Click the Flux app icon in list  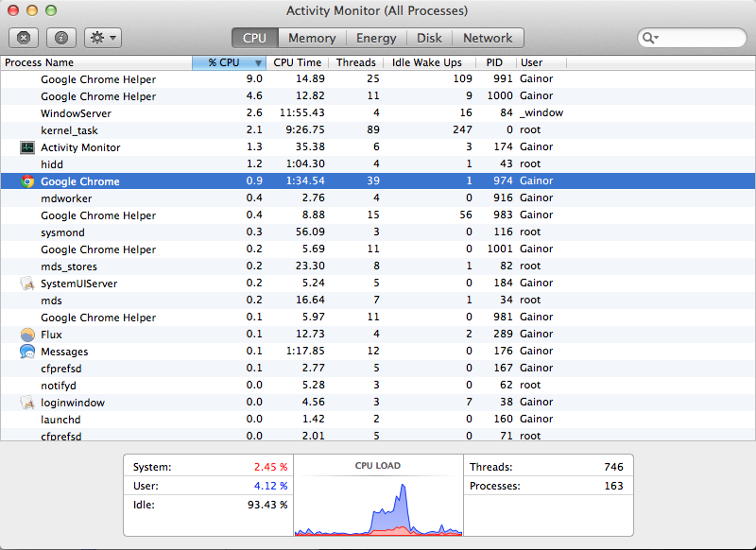click(x=27, y=335)
